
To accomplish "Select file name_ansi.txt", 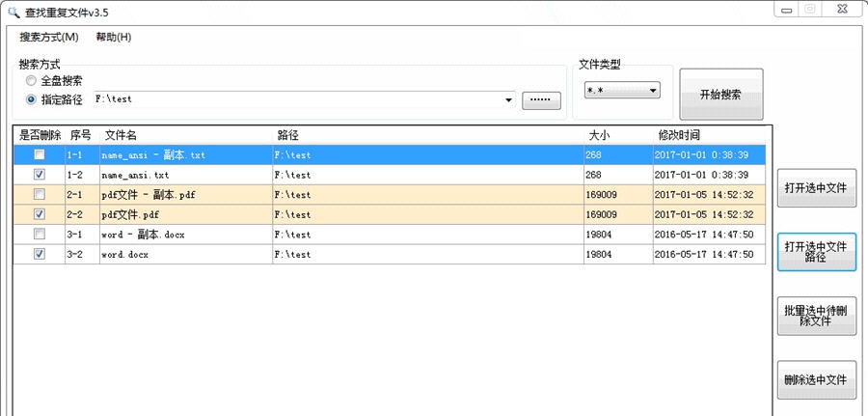I will (x=135, y=176).
